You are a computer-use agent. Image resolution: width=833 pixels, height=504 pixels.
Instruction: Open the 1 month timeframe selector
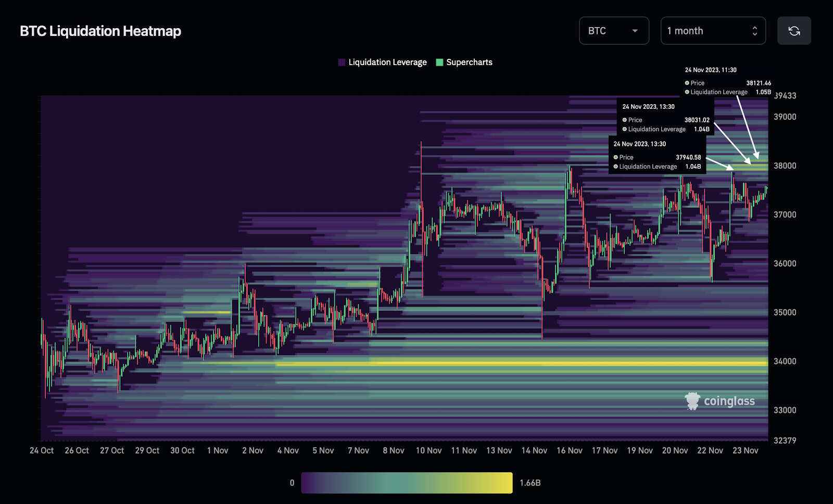[713, 31]
